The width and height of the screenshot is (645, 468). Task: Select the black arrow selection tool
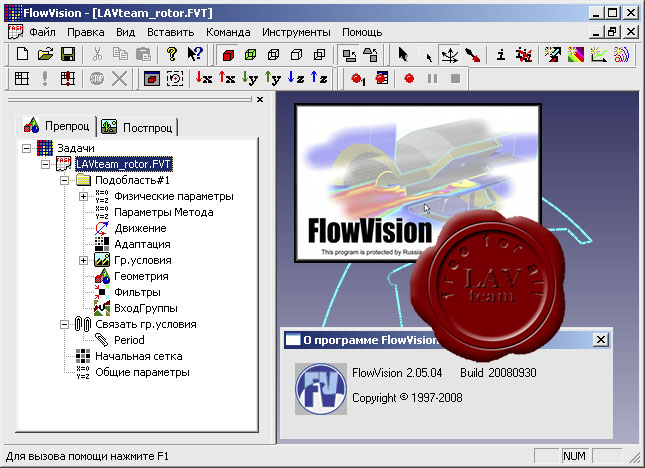point(403,55)
